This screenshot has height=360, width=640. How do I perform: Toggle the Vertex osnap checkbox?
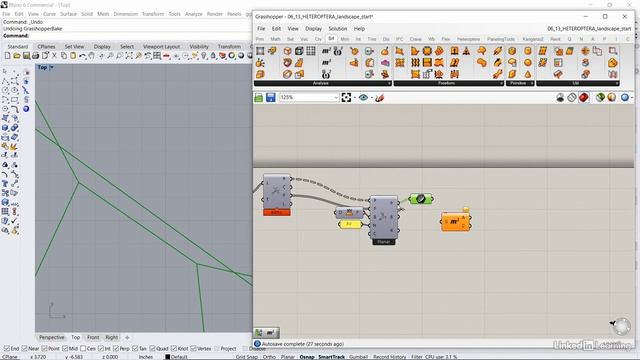click(x=193, y=349)
